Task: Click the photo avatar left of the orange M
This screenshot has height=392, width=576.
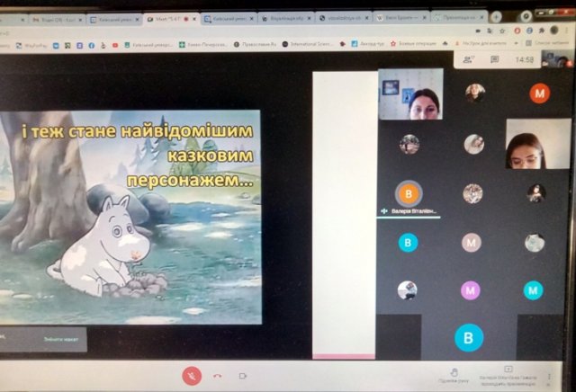Action: [x=475, y=94]
